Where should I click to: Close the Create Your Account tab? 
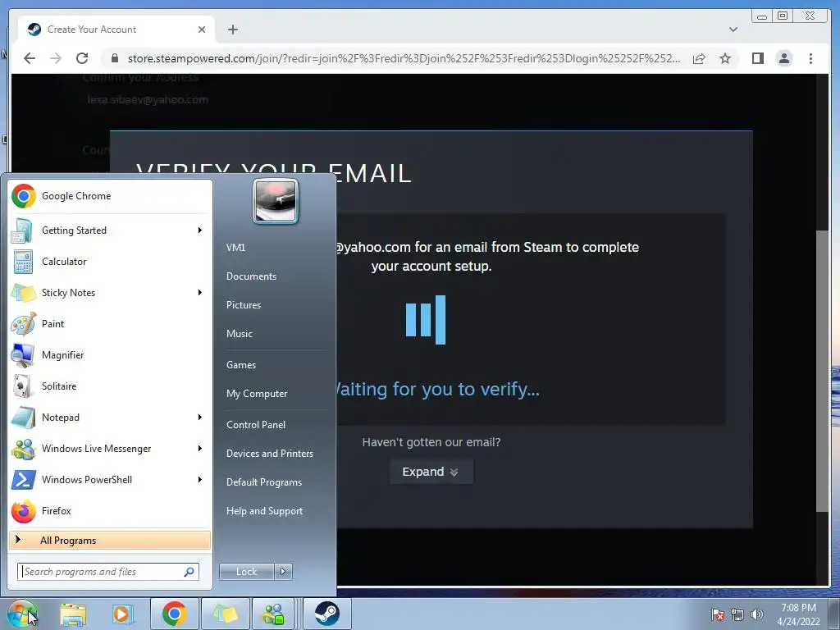pyautogui.click(x=202, y=30)
